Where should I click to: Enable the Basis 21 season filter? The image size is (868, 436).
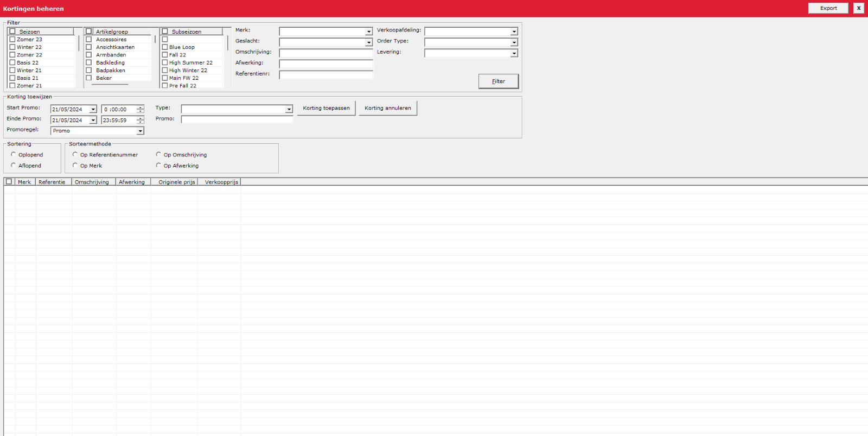coord(12,78)
